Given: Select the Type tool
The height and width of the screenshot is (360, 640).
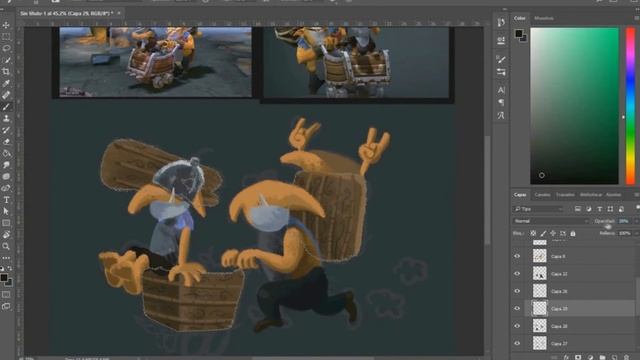Looking at the screenshot, I should (6, 200).
